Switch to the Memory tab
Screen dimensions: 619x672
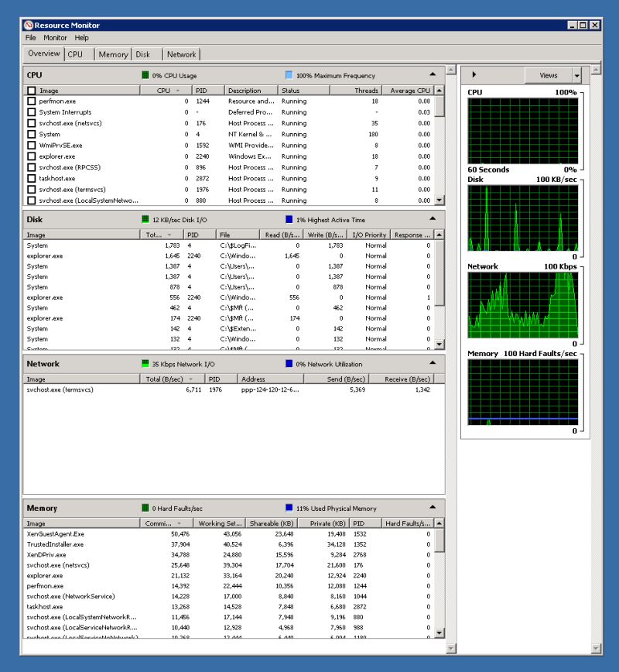click(x=113, y=54)
